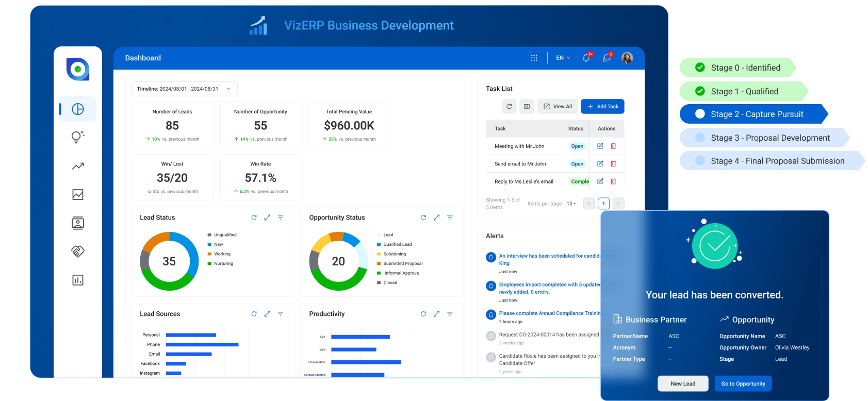868x401 pixels.
Task: Open the user profile avatar
Action: coord(627,58)
